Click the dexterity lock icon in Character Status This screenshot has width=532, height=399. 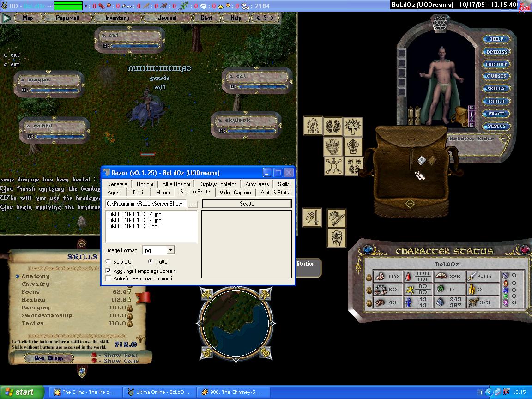coord(369,290)
